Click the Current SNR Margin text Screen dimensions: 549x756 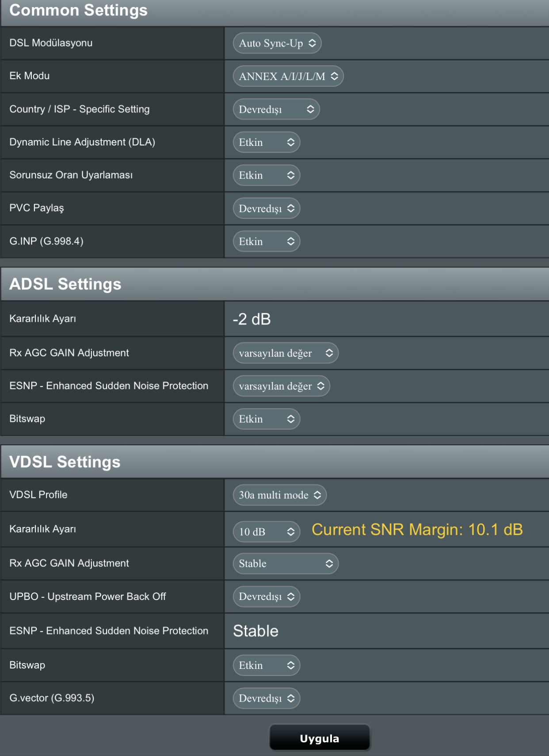tap(417, 530)
